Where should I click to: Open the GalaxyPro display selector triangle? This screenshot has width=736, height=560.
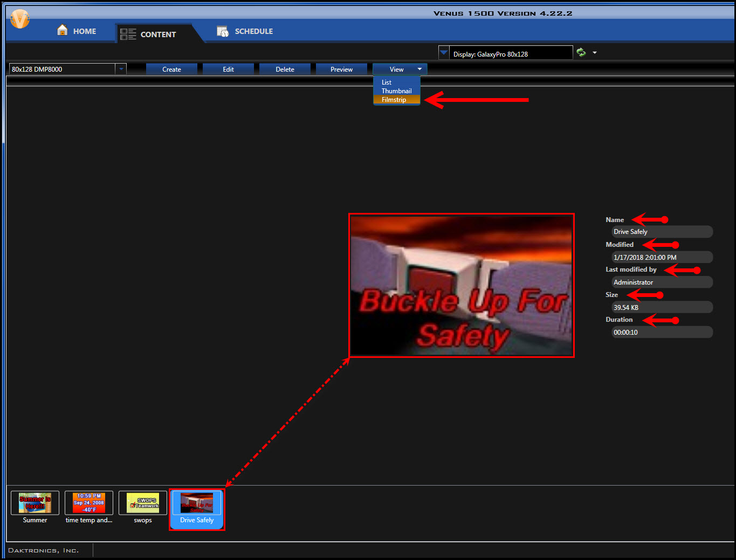click(443, 52)
